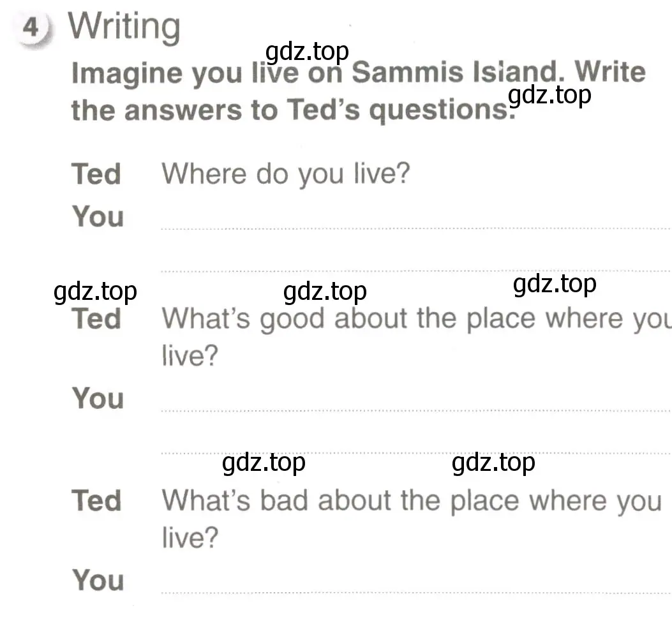Click the second answer line under Where do you live

pyautogui.click(x=415, y=271)
